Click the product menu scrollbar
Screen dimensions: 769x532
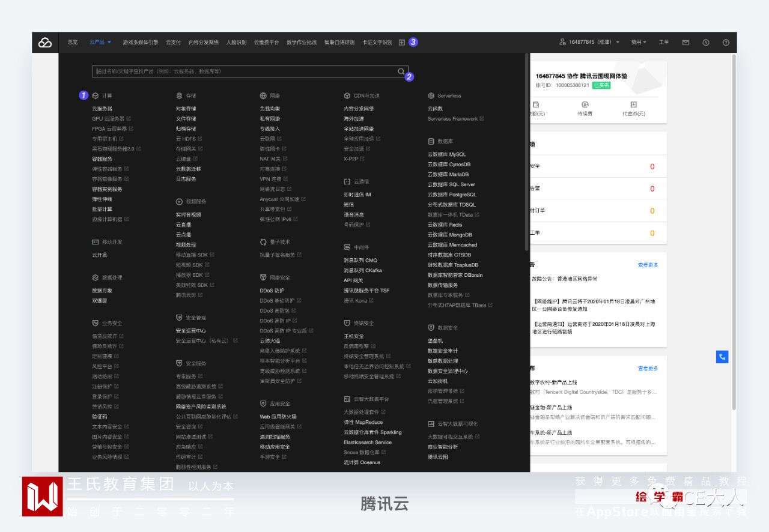tap(527, 152)
